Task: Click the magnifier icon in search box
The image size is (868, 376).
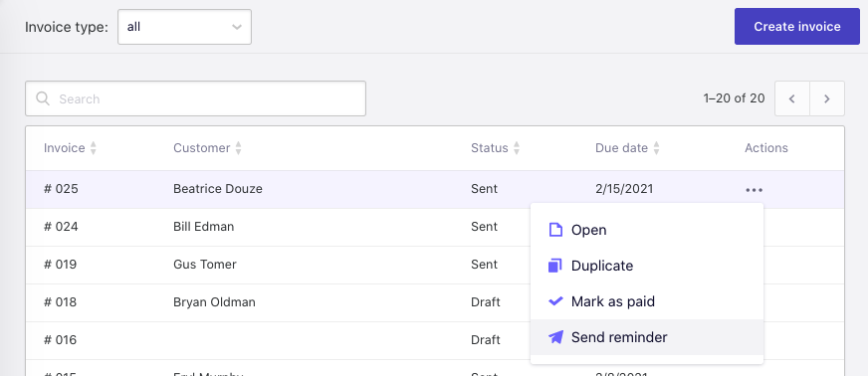Action: pyautogui.click(x=43, y=98)
